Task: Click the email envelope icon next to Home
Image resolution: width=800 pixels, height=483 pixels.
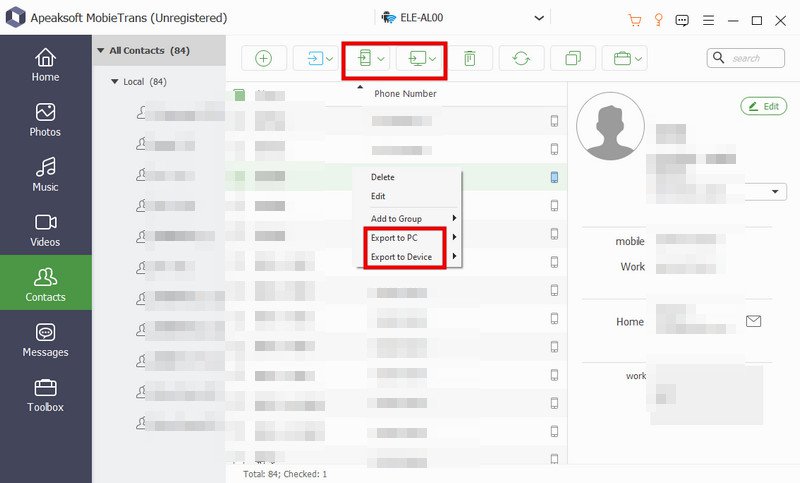Action: [754, 321]
